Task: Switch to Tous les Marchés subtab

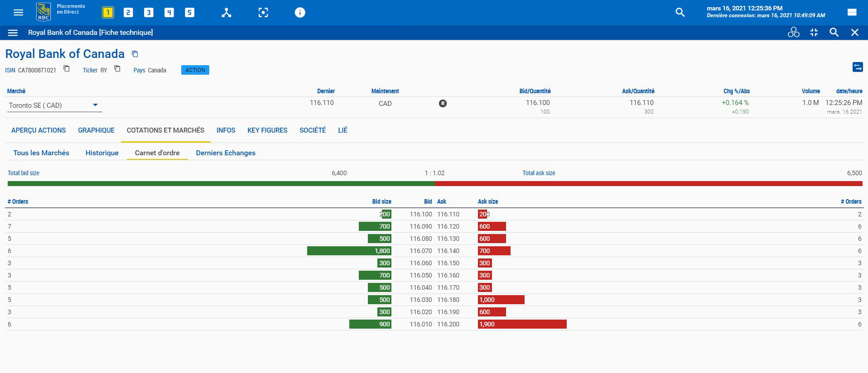Action: point(41,153)
